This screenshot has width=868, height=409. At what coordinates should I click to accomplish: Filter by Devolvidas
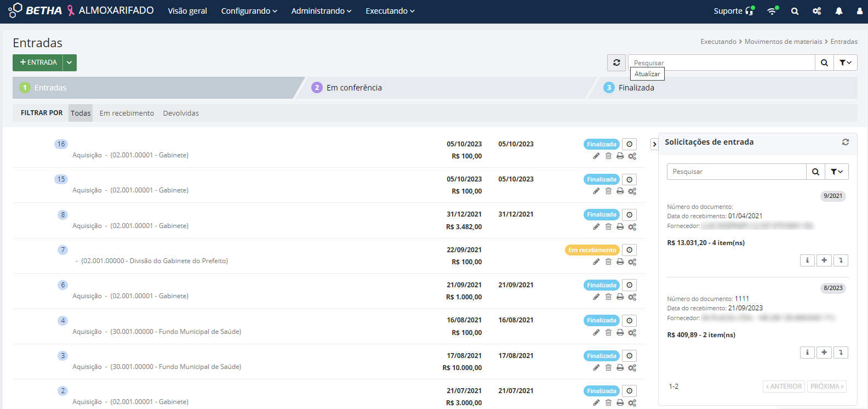[181, 113]
